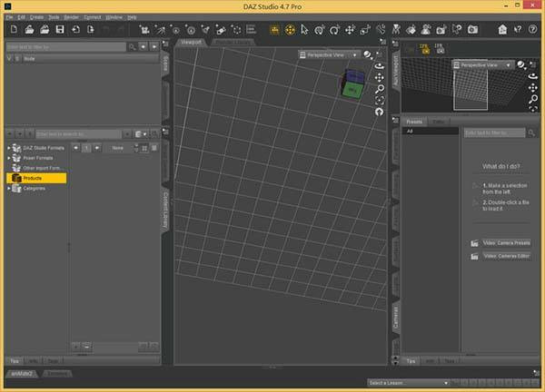Click the viewport Orbit control icon
This screenshot has width=545, height=392.
coord(379,66)
